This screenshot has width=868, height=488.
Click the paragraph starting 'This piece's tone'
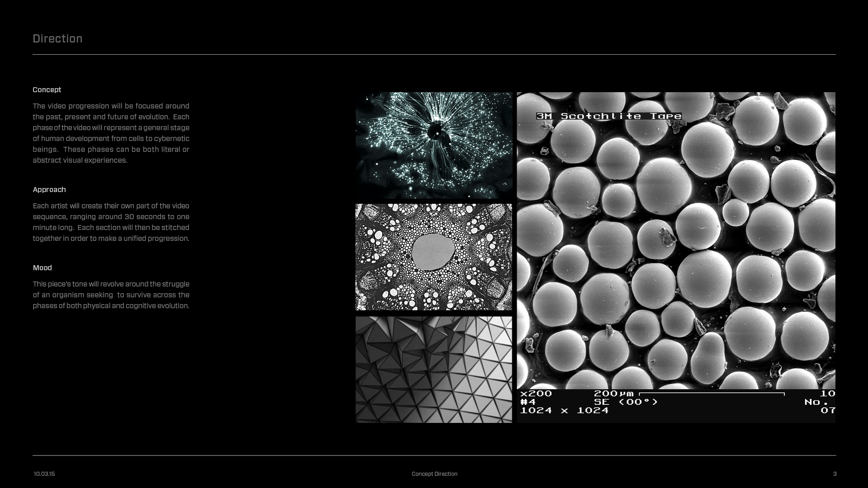111,295
